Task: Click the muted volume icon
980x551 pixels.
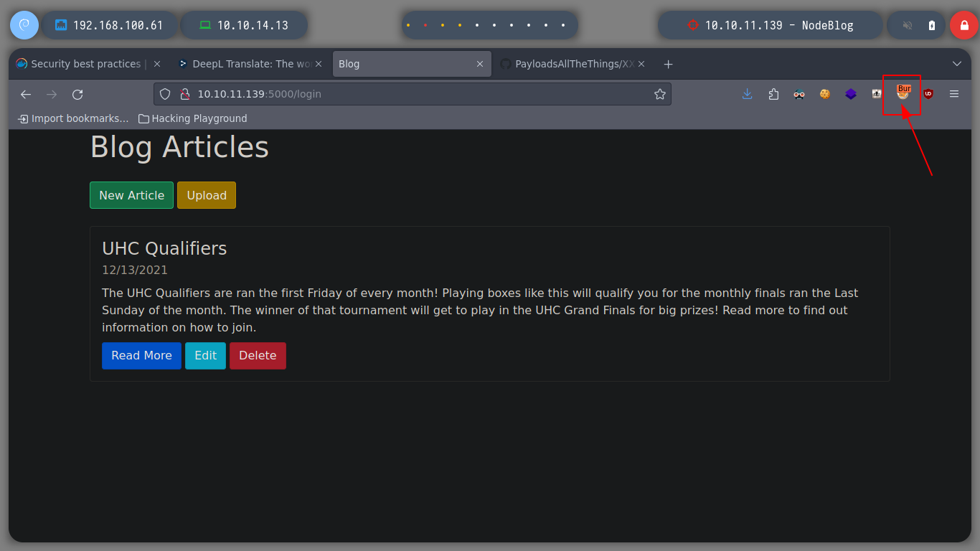Action: pyautogui.click(x=908, y=25)
